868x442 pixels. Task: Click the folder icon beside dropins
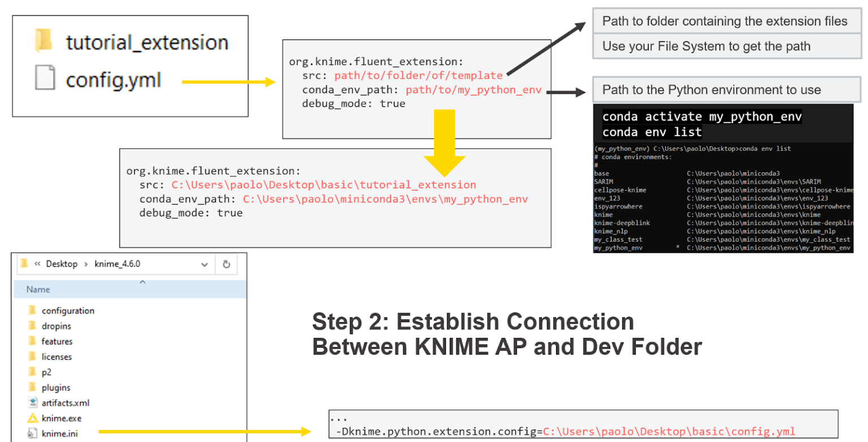pyautogui.click(x=32, y=326)
